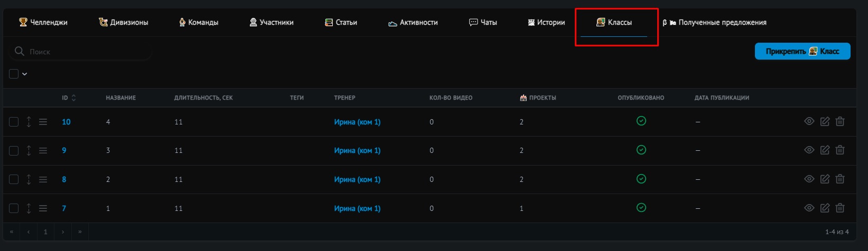Screen dimensions: 868x251
Task: Switch to the Челленджи tab
Action: [43, 23]
